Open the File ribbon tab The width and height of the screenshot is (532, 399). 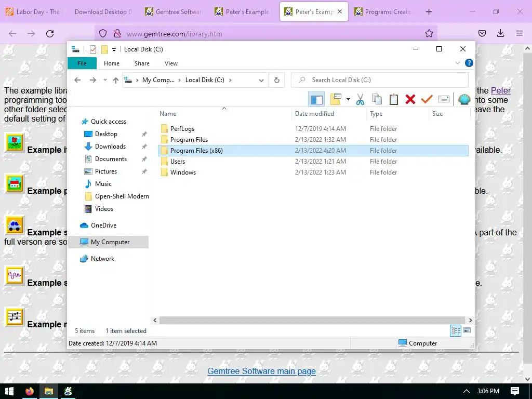(82, 63)
